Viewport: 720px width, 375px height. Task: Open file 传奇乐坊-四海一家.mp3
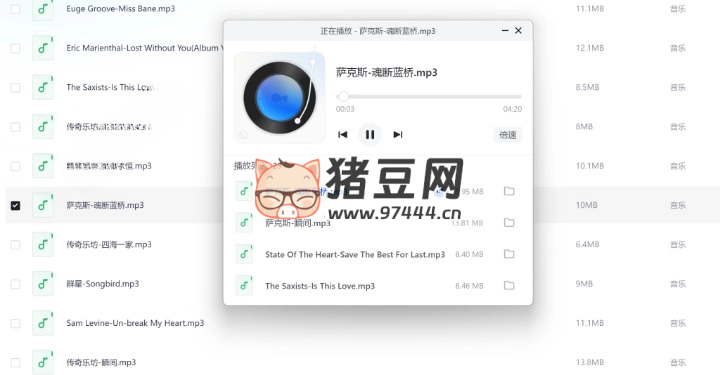[109, 245]
